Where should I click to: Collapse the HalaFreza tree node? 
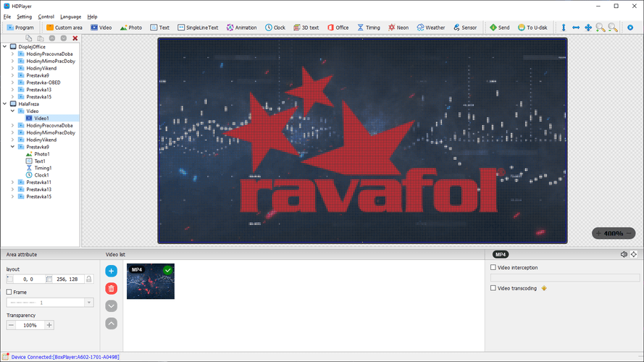click(5, 104)
